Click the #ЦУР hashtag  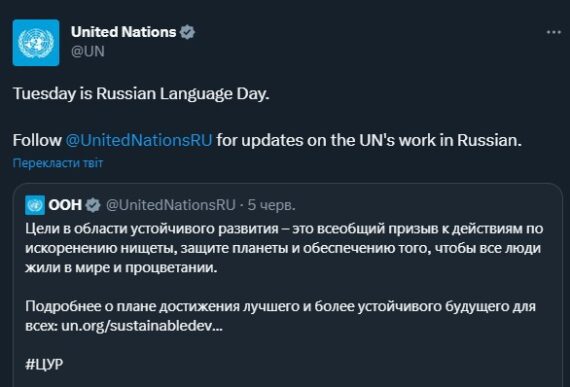pyautogui.click(x=44, y=364)
